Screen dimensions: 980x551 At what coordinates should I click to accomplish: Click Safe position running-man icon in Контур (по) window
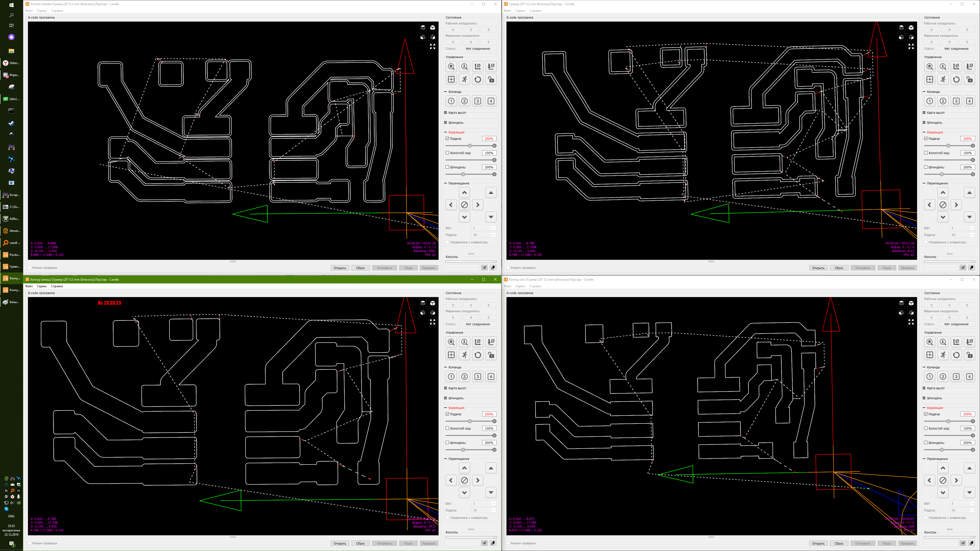[x=943, y=355]
